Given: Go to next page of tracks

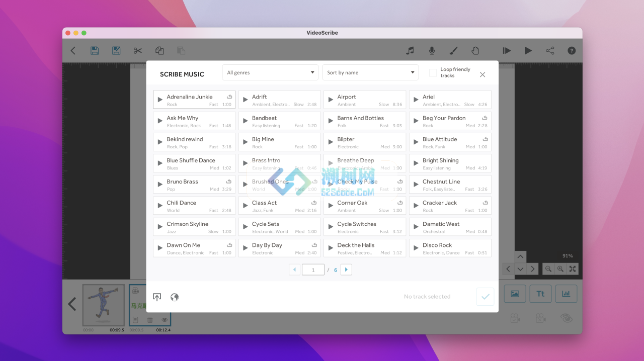Looking at the screenshot, I should [346, 269].
